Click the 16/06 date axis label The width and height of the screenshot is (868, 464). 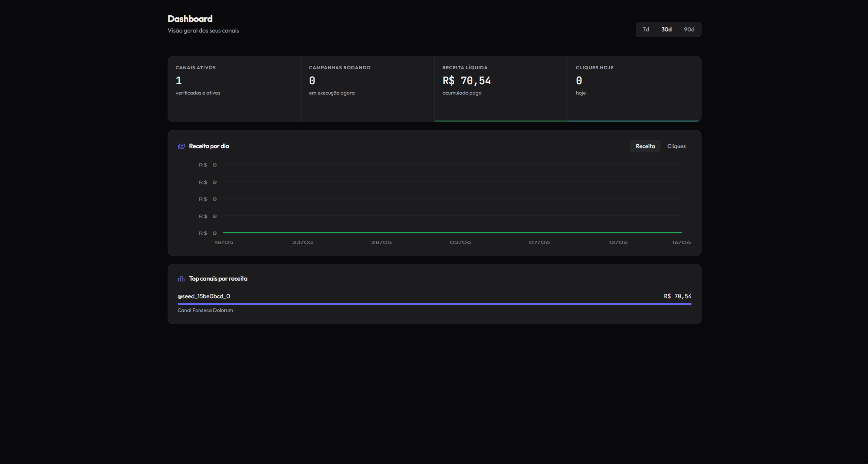point(681,242)
